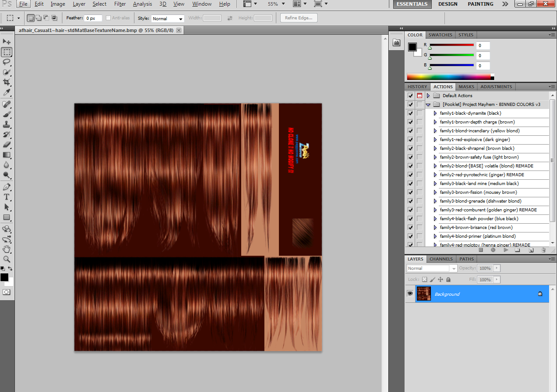Choose the Horizontal Type tool
The image size is (557, 392).
pyautogui.click(x=7, y=197)
